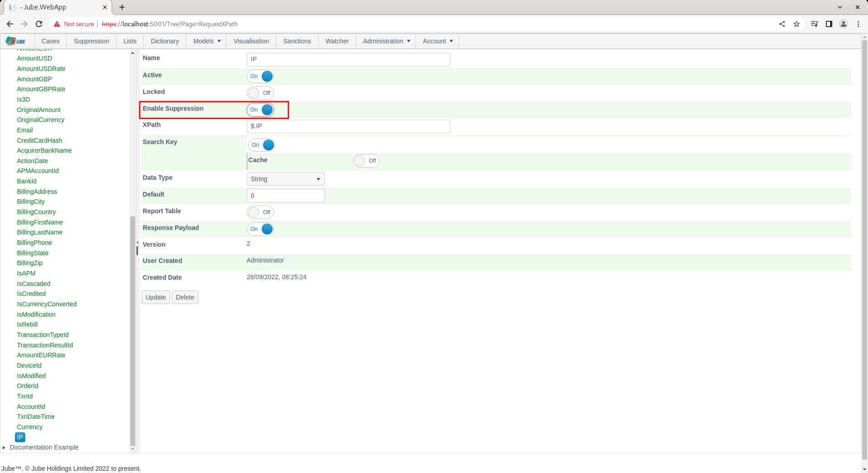Select DeviceId in the tree
This screenshot has width=868, height=473.
(x=29, y=365)
